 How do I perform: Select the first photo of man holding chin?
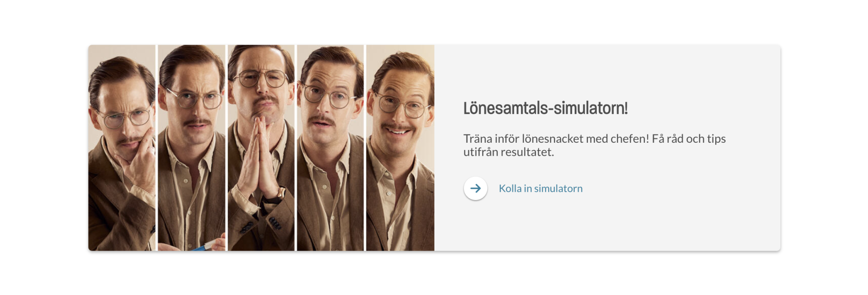coord(122,147)
